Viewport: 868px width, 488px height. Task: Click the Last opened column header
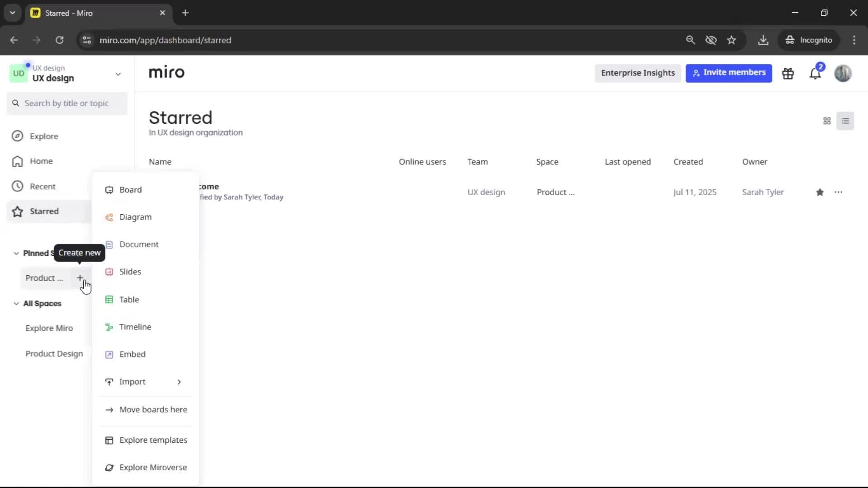tap(628, 162)
